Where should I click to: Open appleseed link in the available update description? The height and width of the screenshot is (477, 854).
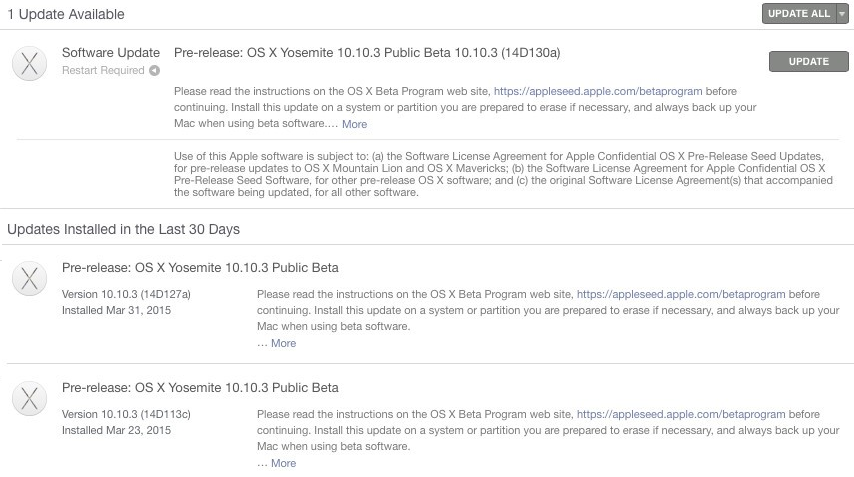[597, 91]
